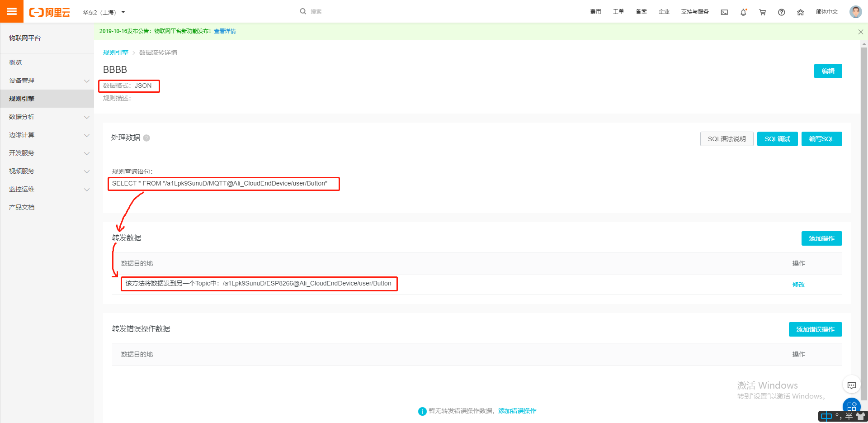
Task: Expand 边缘计算 in the sidebar
Action: click(47, 135)
